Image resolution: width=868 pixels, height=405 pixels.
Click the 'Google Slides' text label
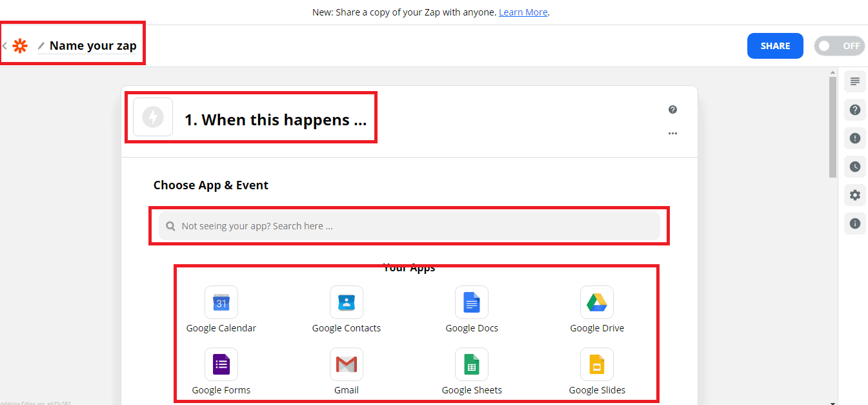click(x=597, y=390)
